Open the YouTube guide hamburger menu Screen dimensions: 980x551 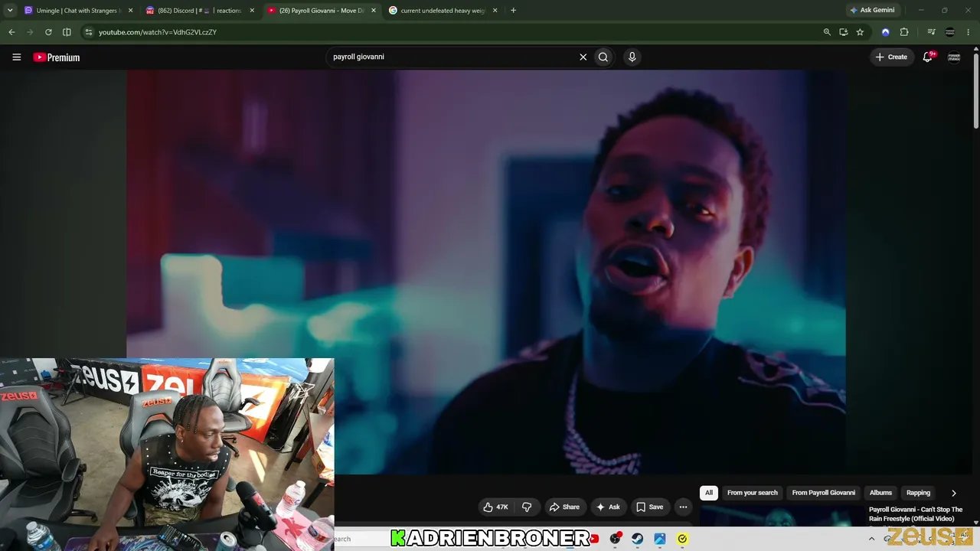[x=16, y=57]
